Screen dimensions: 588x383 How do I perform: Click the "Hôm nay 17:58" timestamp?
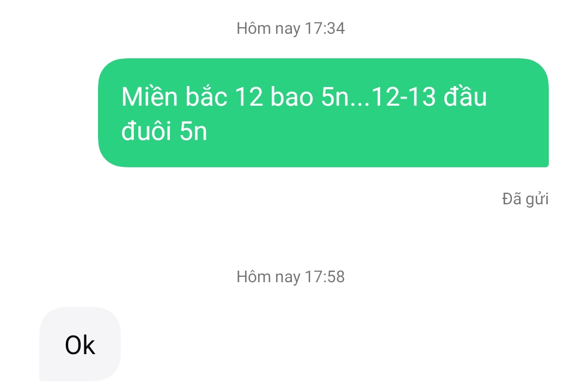coord(291,277)
